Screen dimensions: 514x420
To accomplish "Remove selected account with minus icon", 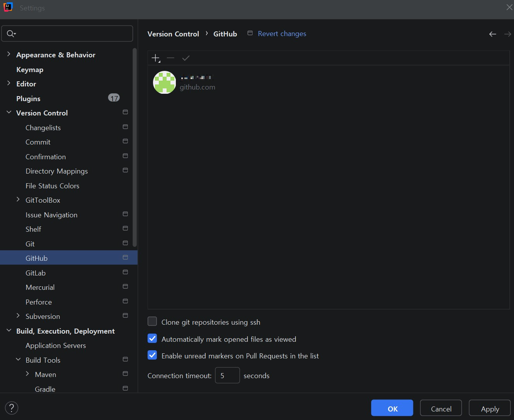I will [x=170, y=58].
